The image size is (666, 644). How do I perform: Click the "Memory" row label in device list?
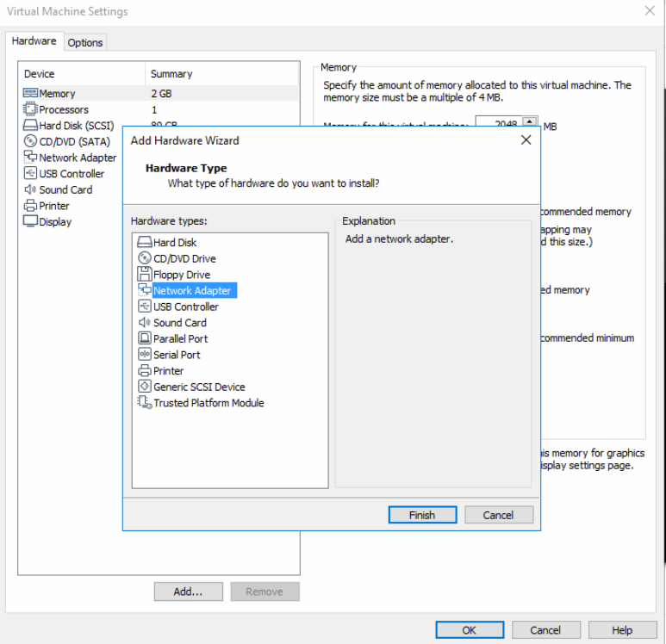[57, 93]
